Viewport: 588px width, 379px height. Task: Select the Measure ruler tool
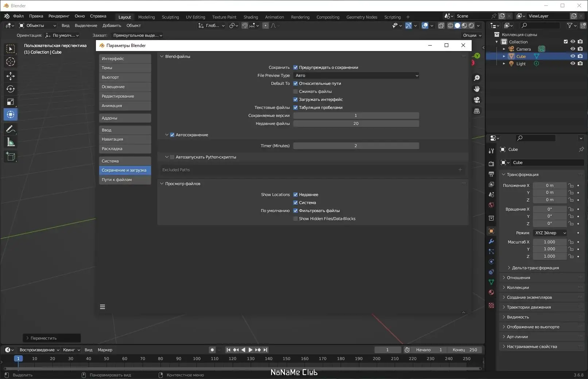pos(11,142)
